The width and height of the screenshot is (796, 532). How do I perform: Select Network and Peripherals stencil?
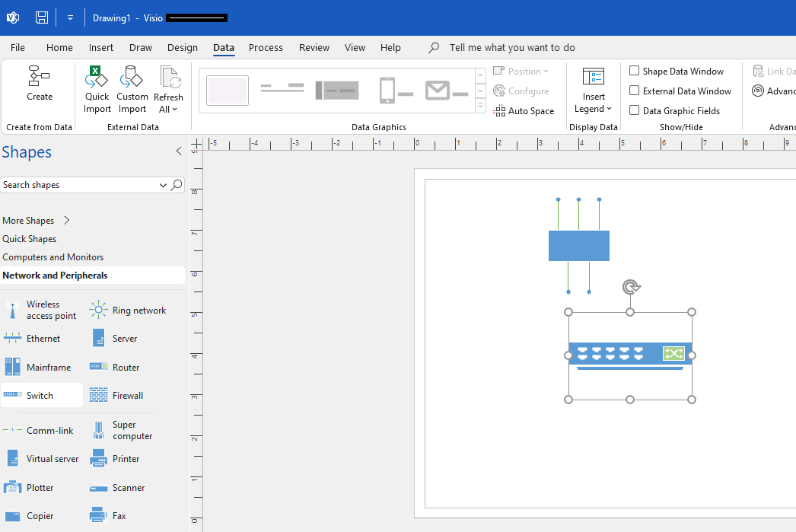92,276
